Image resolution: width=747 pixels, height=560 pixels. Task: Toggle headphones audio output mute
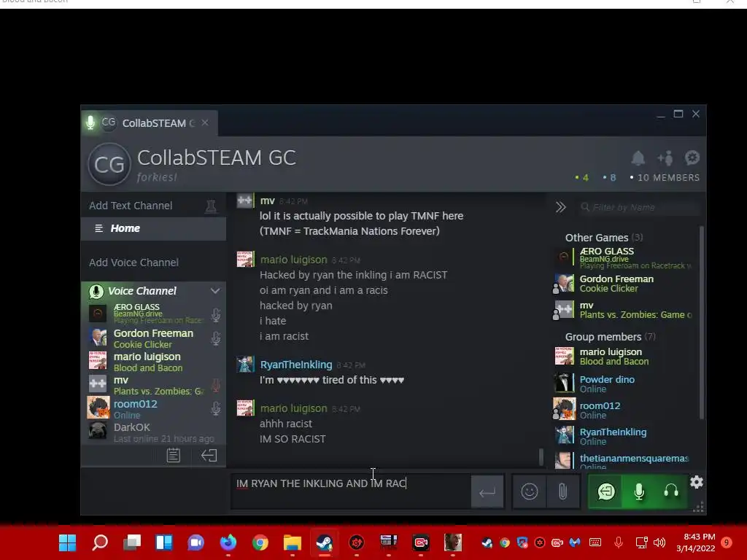[x=671, y=491]
